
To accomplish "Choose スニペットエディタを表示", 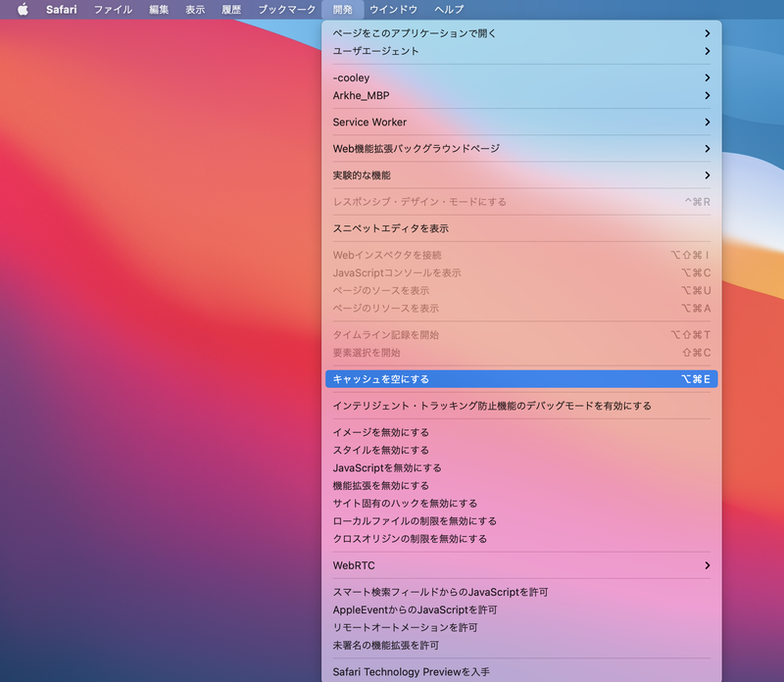I will click(521, 228).
